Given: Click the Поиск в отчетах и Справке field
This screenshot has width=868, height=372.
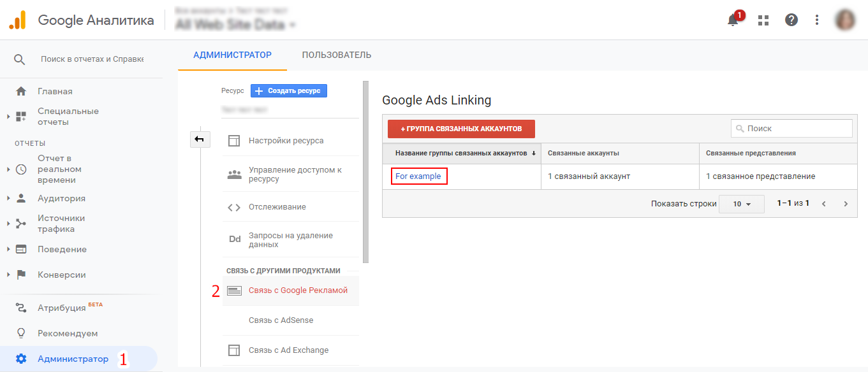Looking at the screenshot, I should pos(92,59).
